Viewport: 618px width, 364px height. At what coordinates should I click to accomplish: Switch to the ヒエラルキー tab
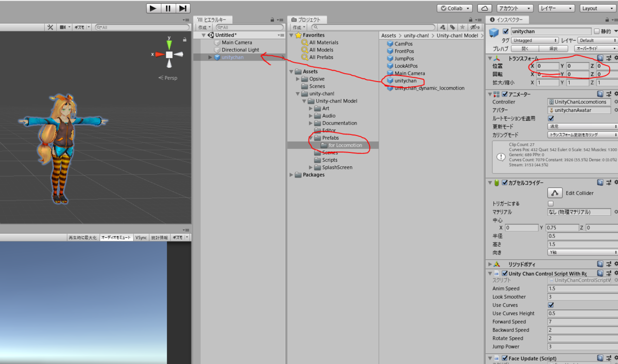[213, 20]
